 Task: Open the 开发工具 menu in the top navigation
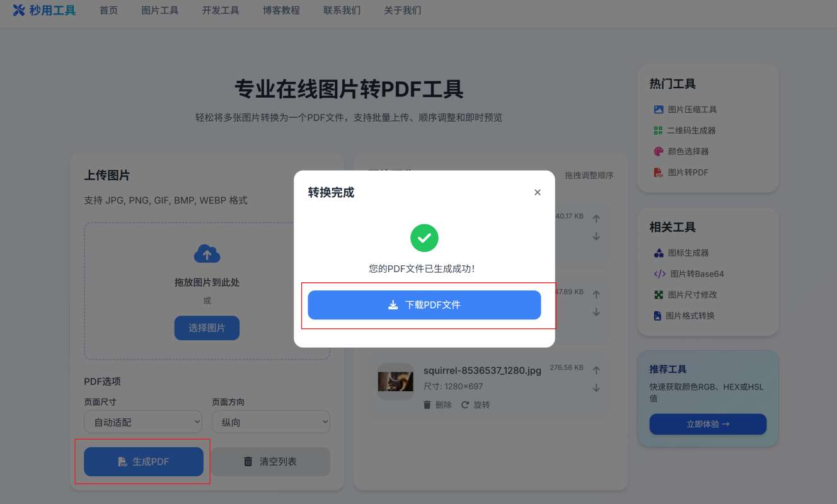(x=221, y=11)
